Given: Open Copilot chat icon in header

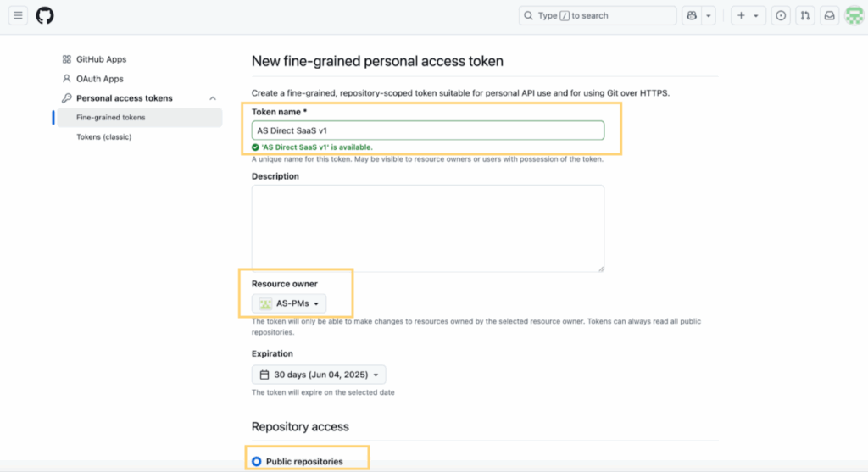Looking at the screenshot, I should point(692,15).
